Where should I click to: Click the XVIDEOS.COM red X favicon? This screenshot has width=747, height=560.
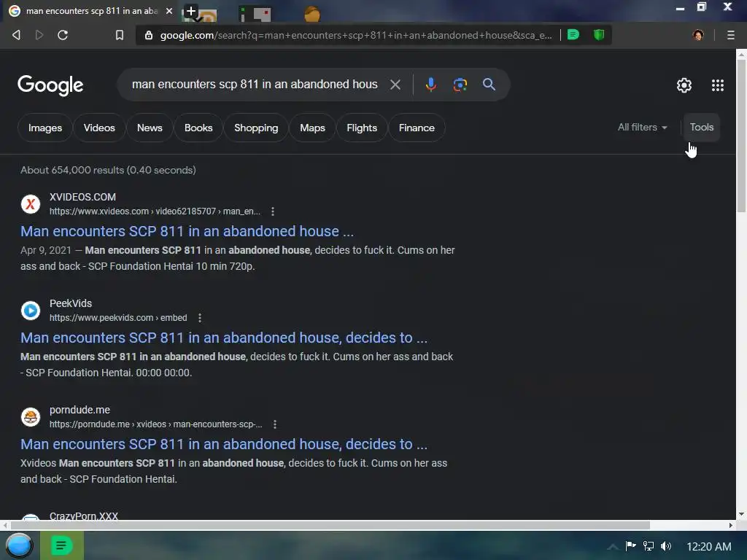(31, 204)
